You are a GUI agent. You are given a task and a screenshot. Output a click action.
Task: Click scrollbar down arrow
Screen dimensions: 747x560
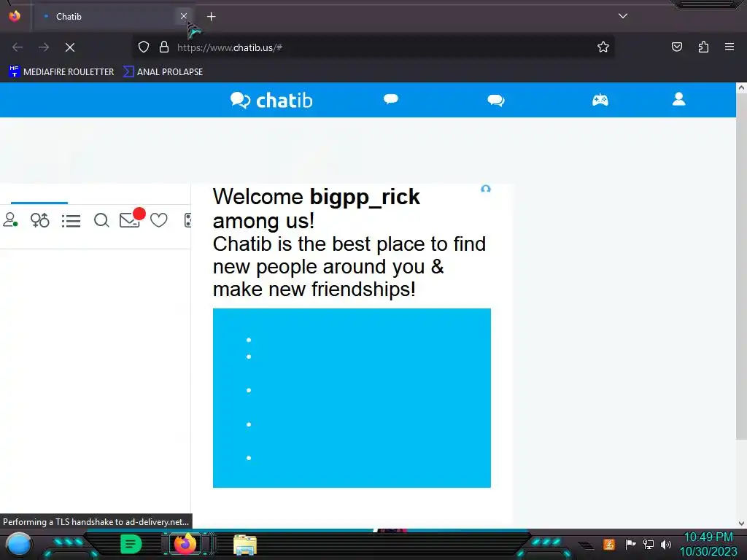(x=741, y=524)
